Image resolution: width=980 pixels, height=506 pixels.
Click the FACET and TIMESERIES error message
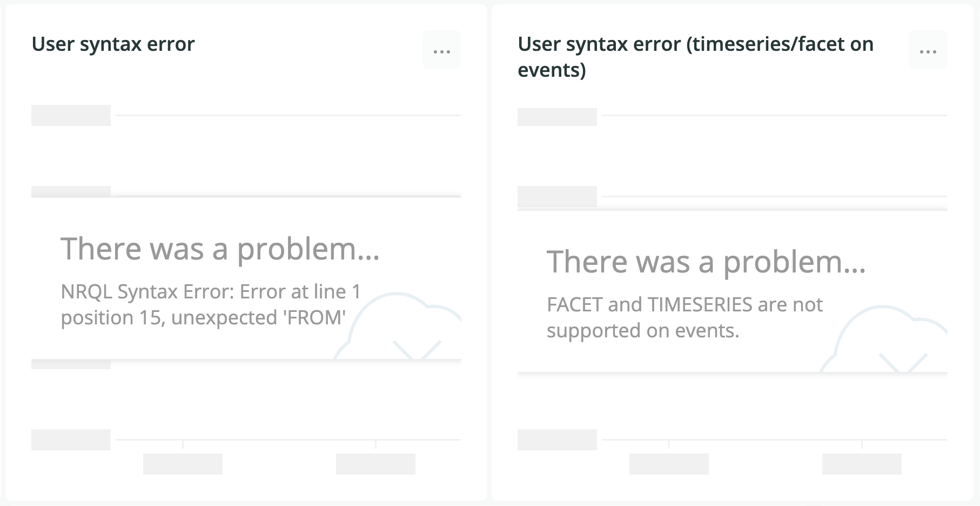click(x=684, y=317)
